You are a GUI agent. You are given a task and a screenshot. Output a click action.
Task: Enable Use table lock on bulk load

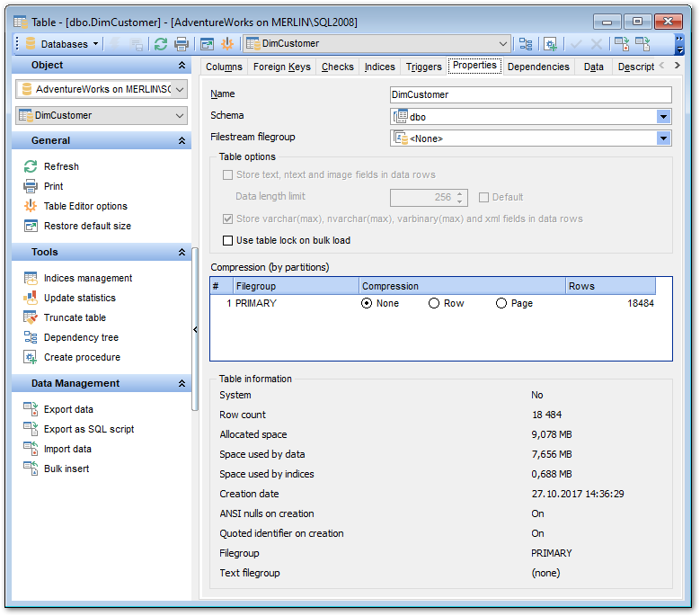coord(227,240)
